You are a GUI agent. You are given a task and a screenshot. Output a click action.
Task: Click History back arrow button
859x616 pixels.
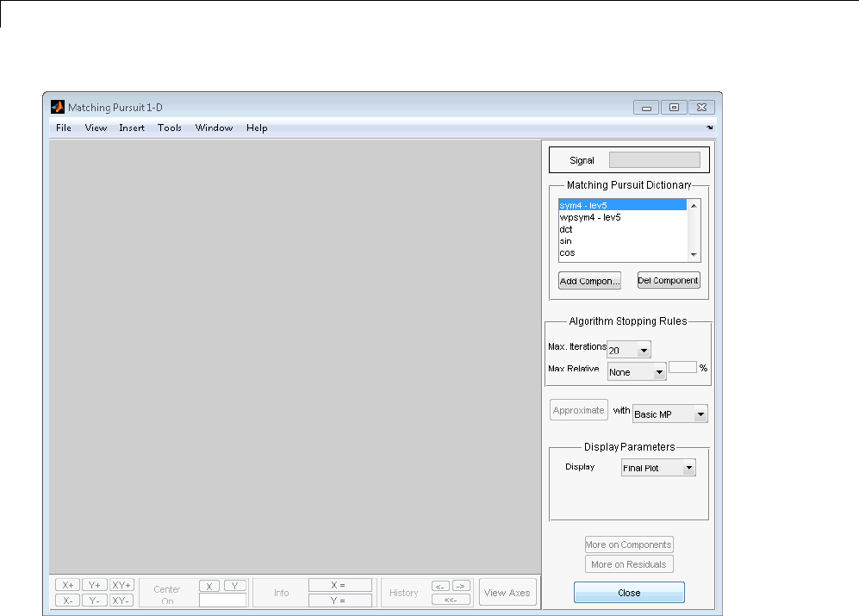[440, 586]
